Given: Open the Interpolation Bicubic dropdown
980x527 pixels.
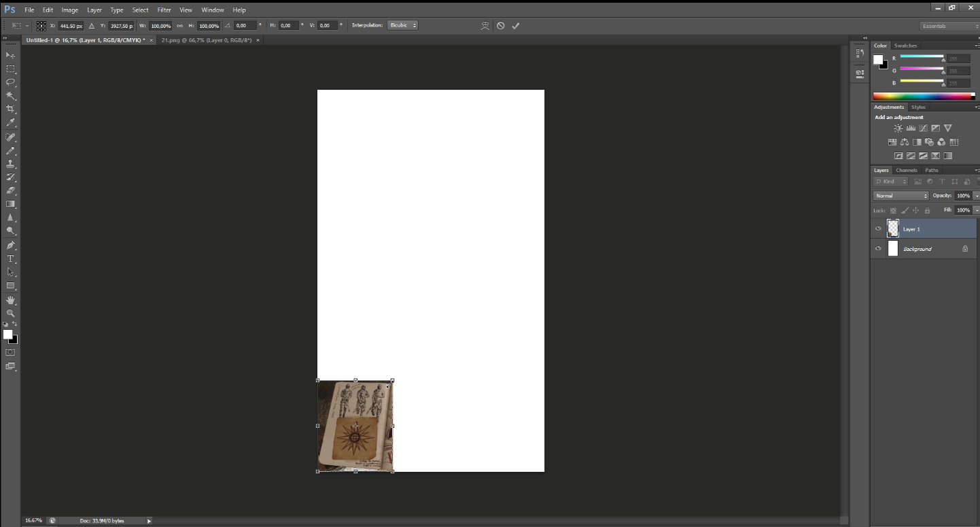Looking at the screenshot, I should [x=402, y=25].
